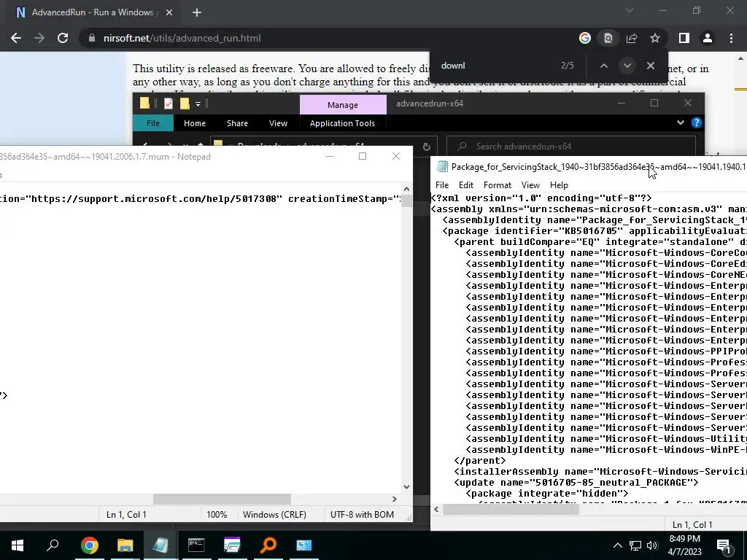Viewport: 747px width, 560px height.
Task: Click the '100%' zoom status entry
Action: 217,514
